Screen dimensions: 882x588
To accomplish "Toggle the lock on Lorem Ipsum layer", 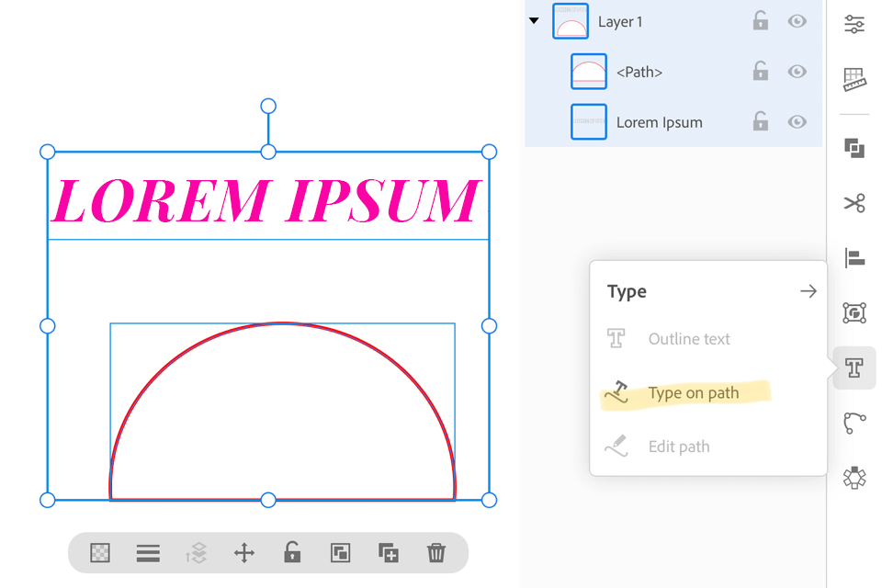I will [x=761, y=121].
